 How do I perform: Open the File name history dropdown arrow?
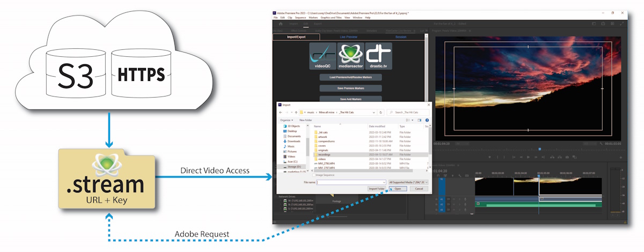tap(384, 182)
